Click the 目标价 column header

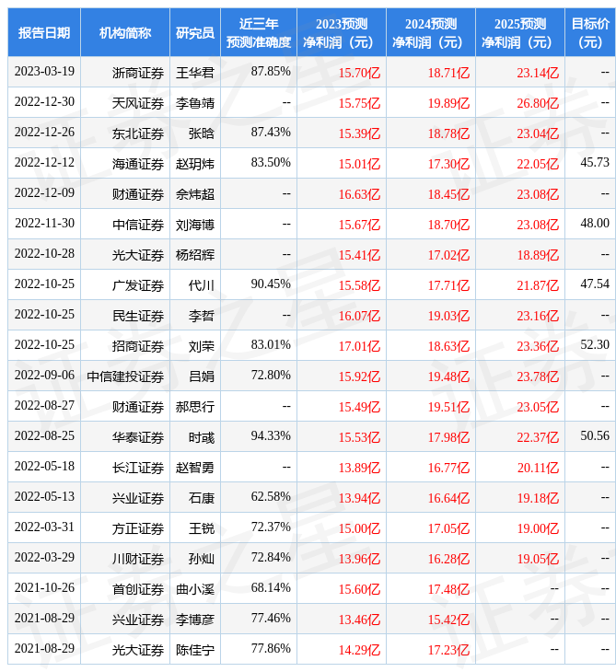590,32
